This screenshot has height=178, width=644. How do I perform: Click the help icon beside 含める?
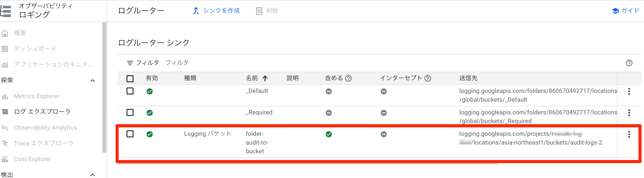pos(348,79)
